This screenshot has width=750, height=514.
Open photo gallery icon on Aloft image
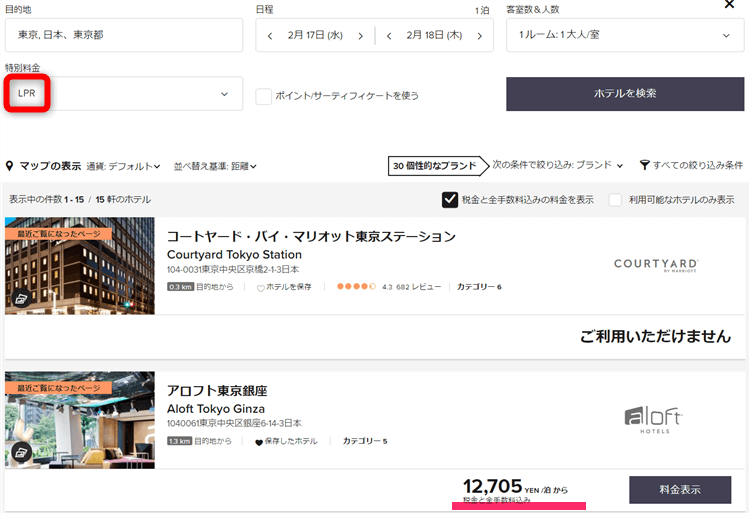(x=21, y=452)
